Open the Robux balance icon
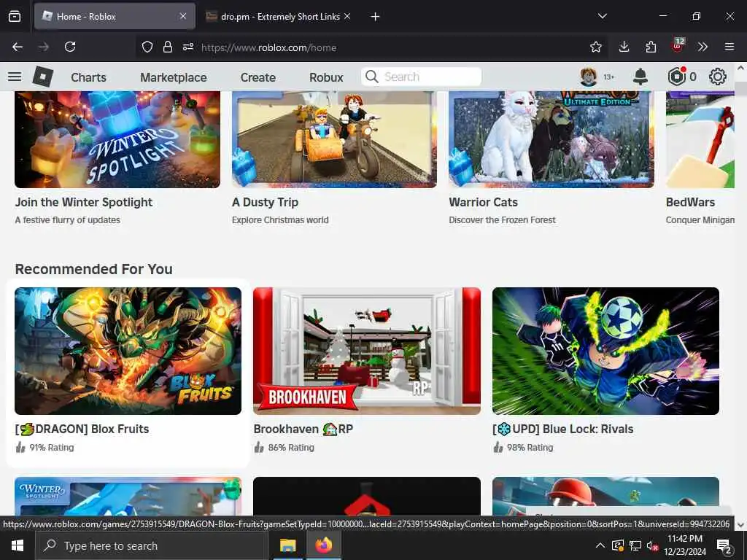 click(676, 77)
